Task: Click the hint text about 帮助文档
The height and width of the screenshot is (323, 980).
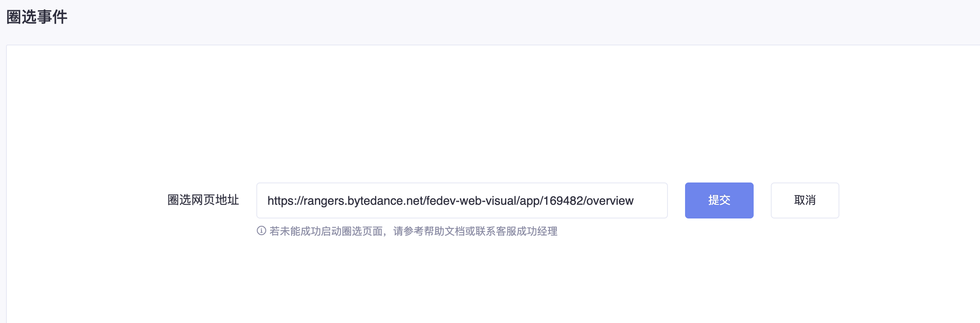Action: 413,231
